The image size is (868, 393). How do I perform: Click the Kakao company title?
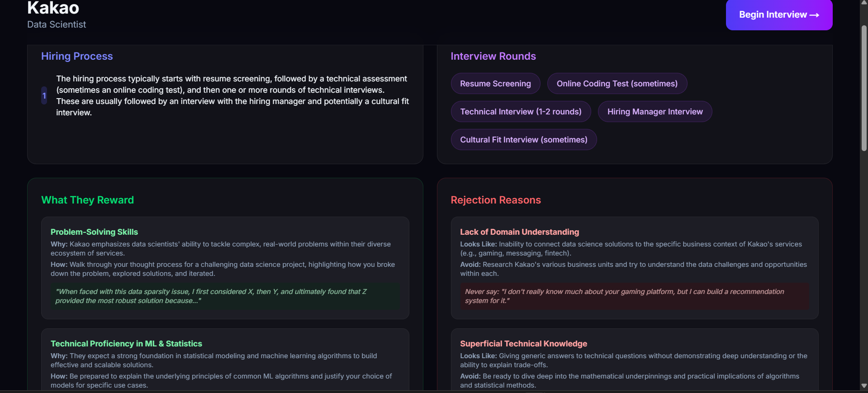point(53,8)
